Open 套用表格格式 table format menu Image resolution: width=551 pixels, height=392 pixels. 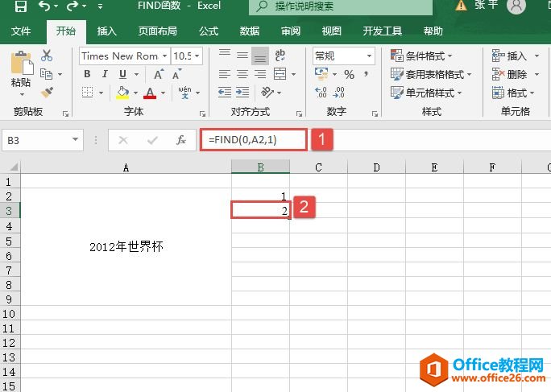431,74
